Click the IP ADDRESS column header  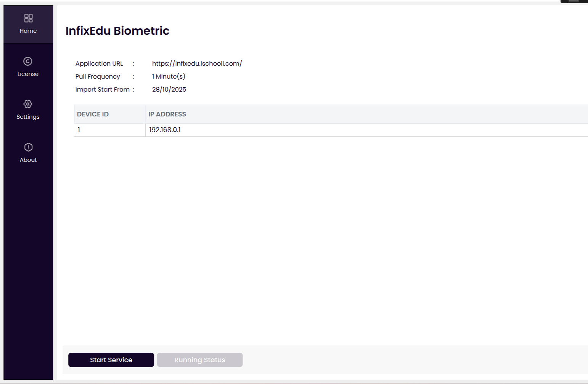[x=167, y=114]
